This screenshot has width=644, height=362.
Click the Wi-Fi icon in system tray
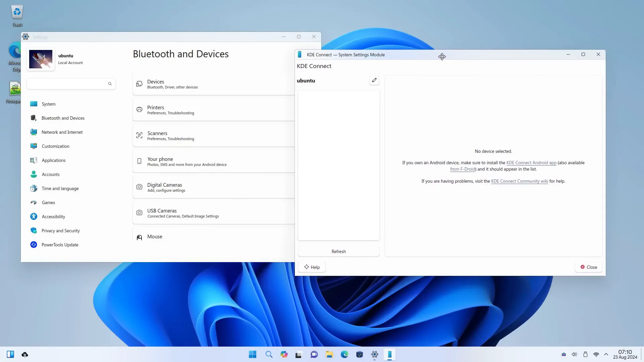point(596,354)
